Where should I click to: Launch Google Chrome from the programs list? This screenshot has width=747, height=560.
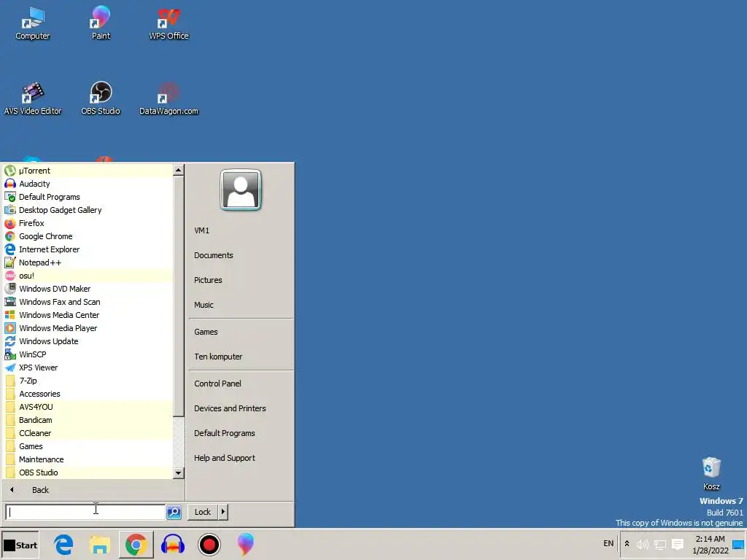[x=88, y=236]
